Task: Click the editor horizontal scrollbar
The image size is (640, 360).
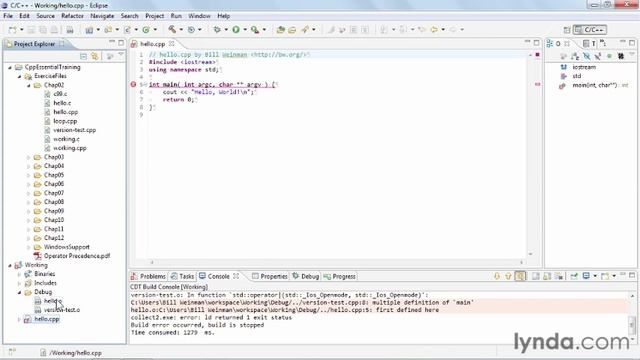Action: click(x=336, y=262)
